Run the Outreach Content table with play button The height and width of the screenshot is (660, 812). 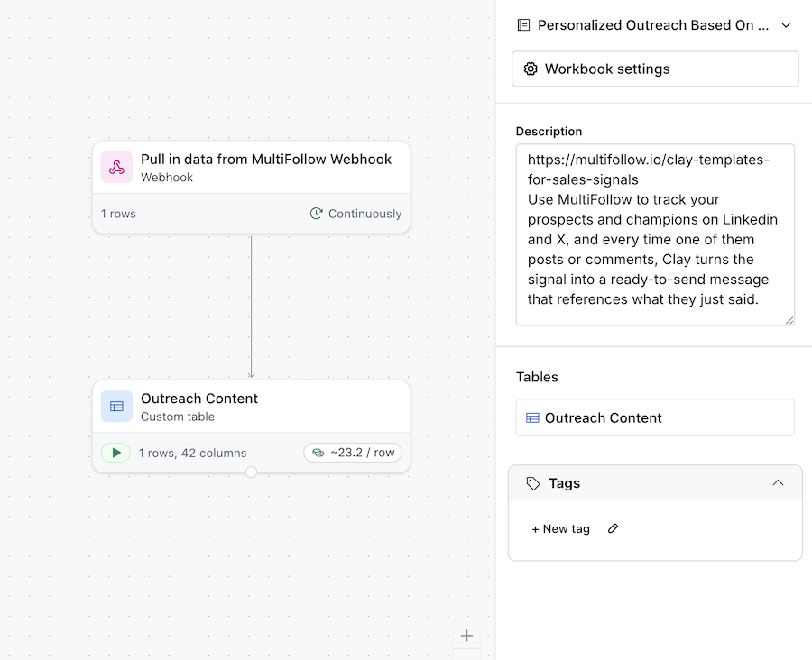(x=115, y=453)
